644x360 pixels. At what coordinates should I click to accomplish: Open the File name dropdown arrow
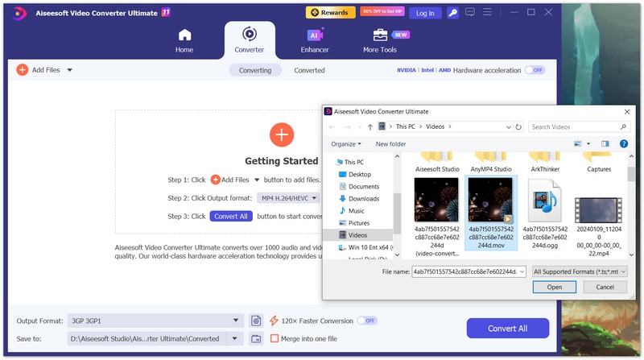click(522, 271)
